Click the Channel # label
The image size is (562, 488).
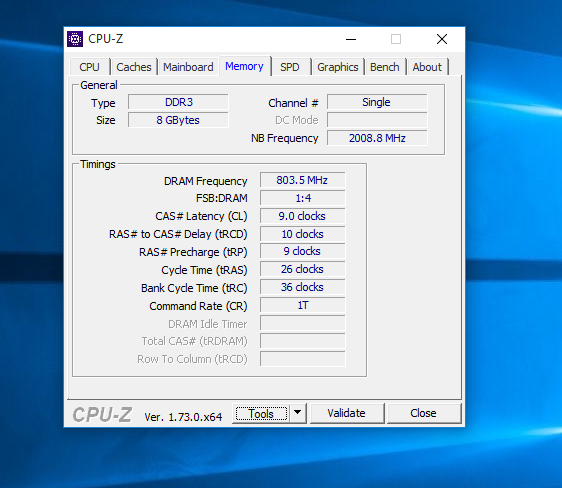click(x=293, y=103)
